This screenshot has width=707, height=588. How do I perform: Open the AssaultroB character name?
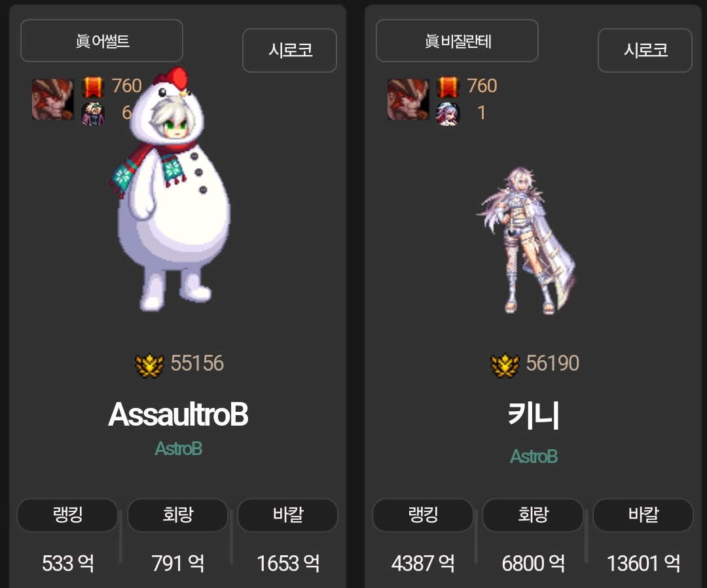coord(178,414)
